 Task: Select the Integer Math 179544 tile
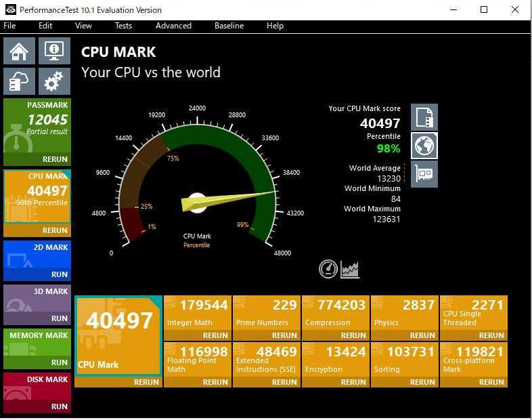pos(198,313)
